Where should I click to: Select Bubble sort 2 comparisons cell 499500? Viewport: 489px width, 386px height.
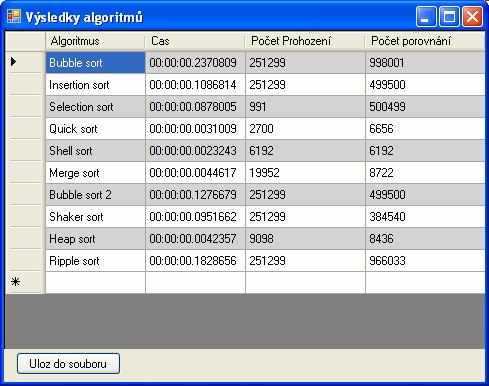[425, 195]
